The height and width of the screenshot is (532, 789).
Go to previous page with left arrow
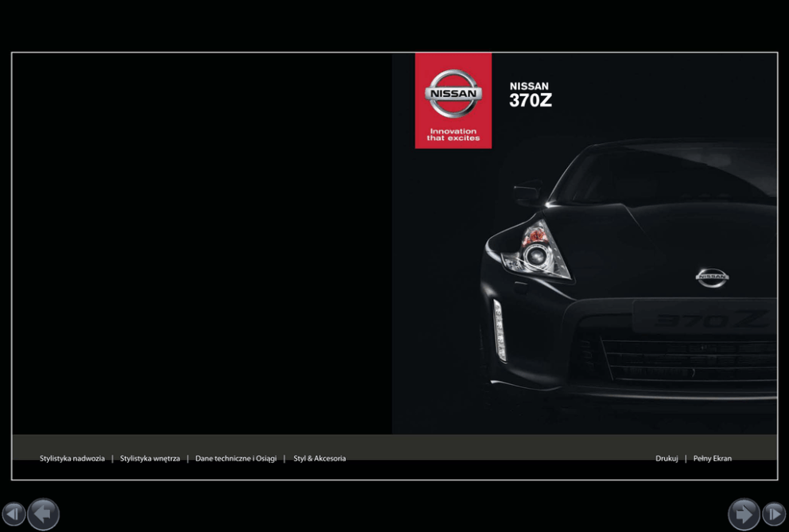tap(43, 515)
